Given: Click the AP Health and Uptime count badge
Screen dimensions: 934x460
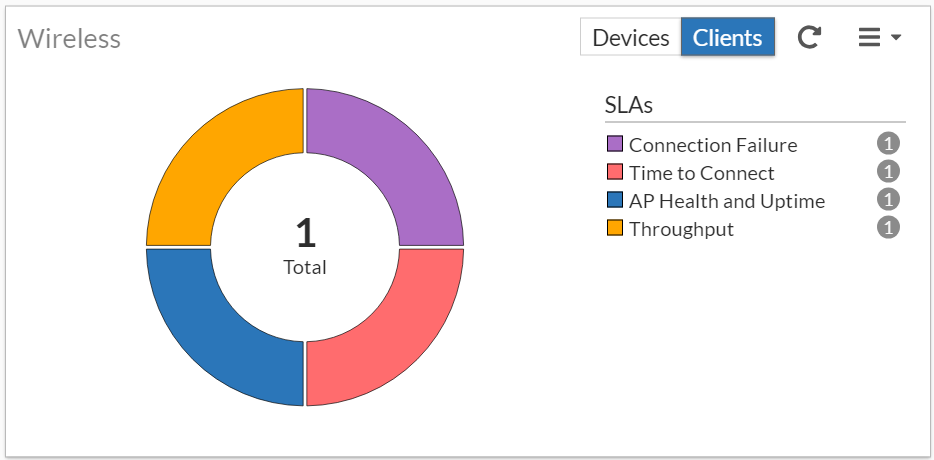Looking at the screenshot, I should click(888, 199).
